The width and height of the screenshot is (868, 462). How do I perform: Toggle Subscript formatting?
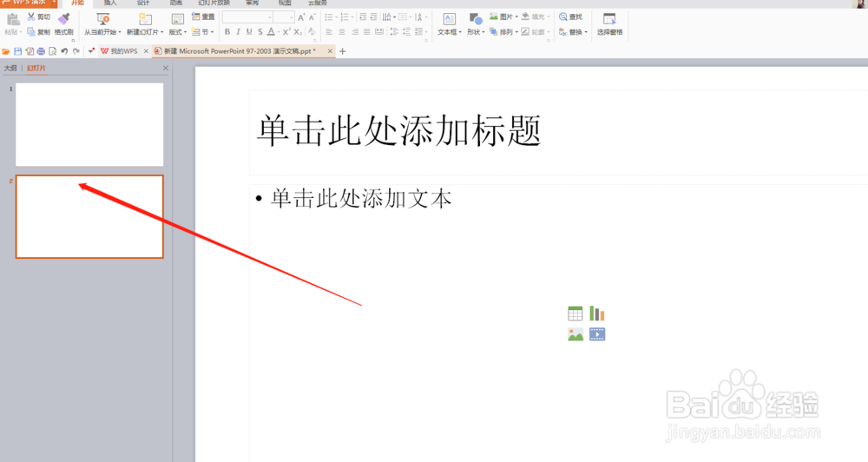point(298,31)
